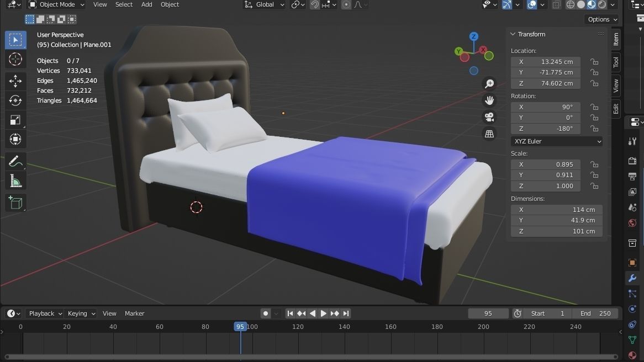Image resolution: width=644 pixels, height=362 pixels.
Task: Open the Modifiers wrench properties tab
Action: 632,278
